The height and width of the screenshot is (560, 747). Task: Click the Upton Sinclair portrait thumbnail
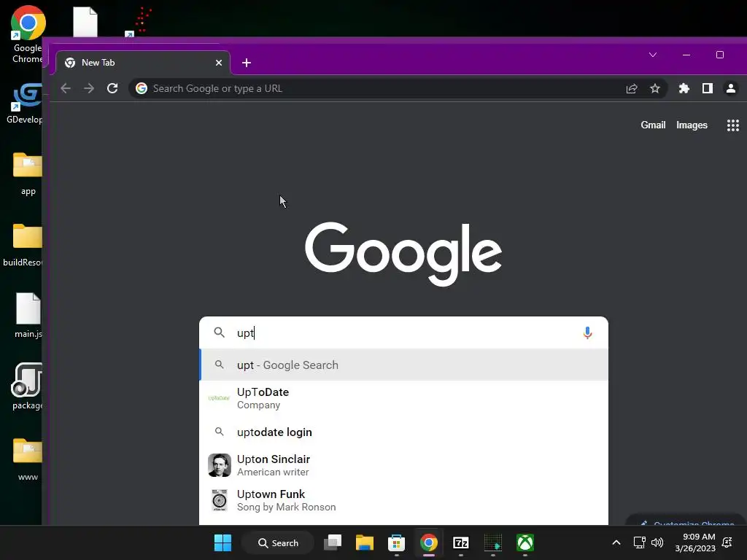219,465
